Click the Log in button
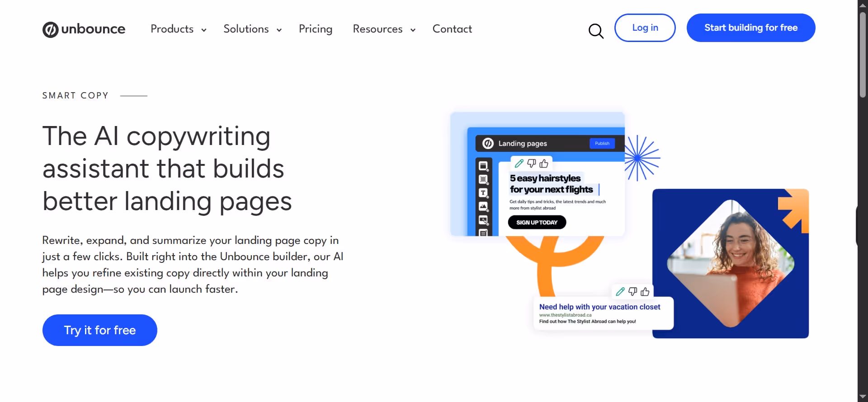This screenshot has width=868, height=402. (x=645, y=28)
